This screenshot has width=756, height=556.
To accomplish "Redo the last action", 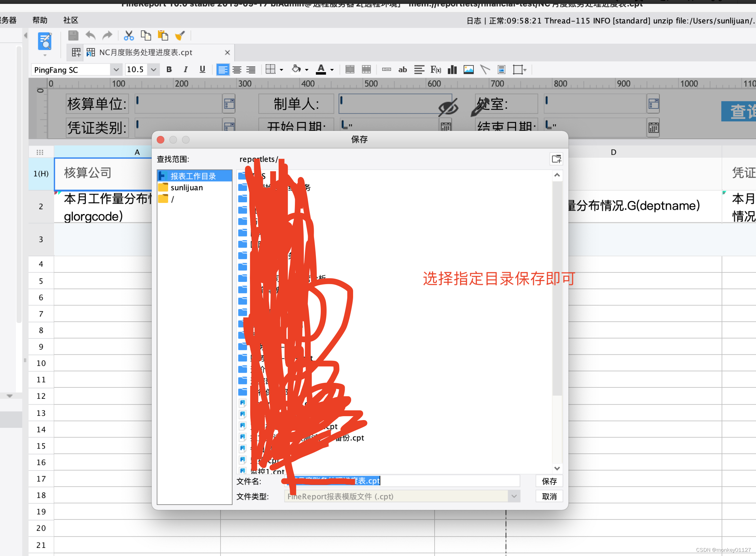I will point(107,35).
